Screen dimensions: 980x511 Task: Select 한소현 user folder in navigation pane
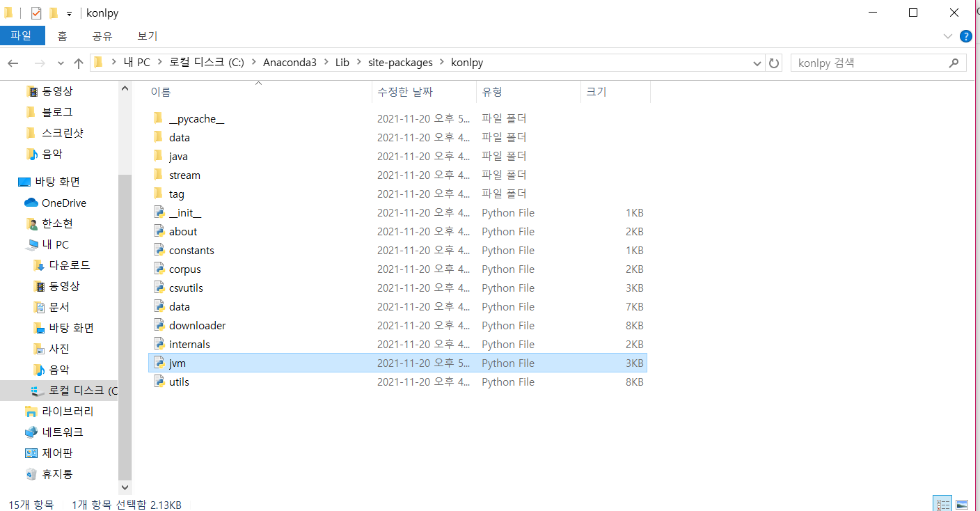click(x=57, y=223)
